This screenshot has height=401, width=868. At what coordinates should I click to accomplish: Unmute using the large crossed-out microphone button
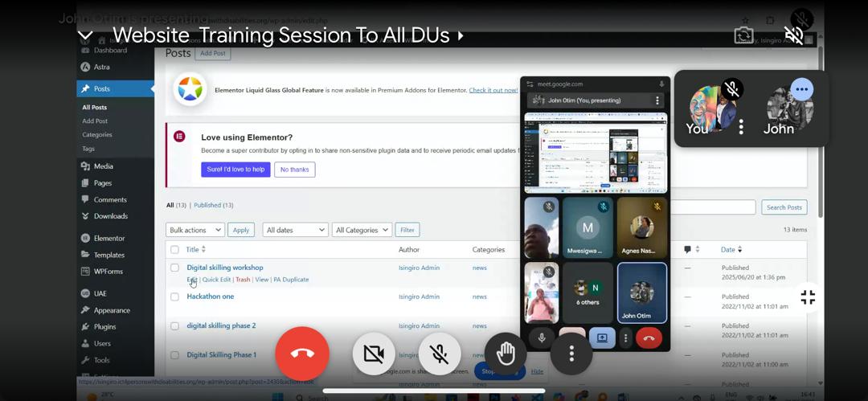coord(440,354)
